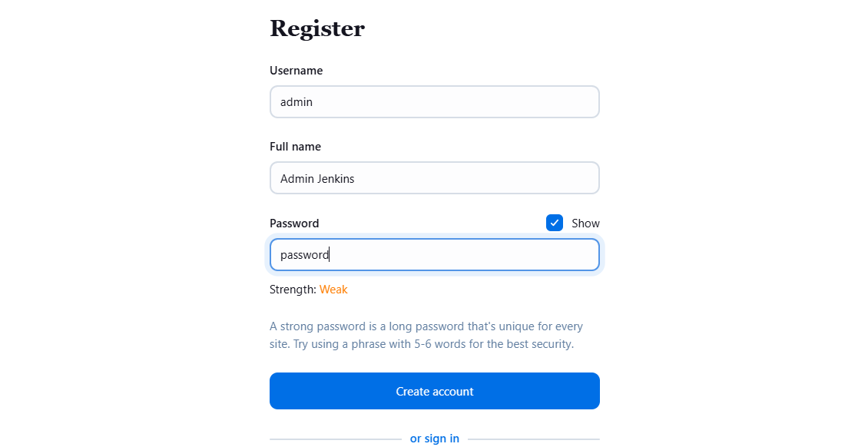Click the typed 'password' text
868x447 pixels.
click(304, 255)
